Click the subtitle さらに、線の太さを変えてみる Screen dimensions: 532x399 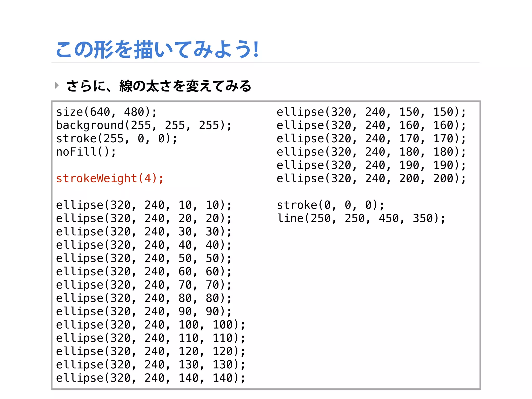click(159, 86)
